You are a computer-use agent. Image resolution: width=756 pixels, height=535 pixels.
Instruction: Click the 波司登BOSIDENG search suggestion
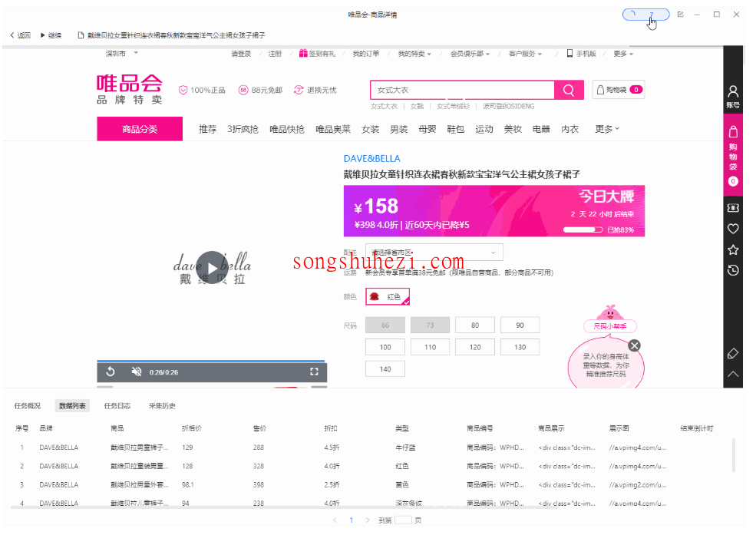[x=509, y=106]
